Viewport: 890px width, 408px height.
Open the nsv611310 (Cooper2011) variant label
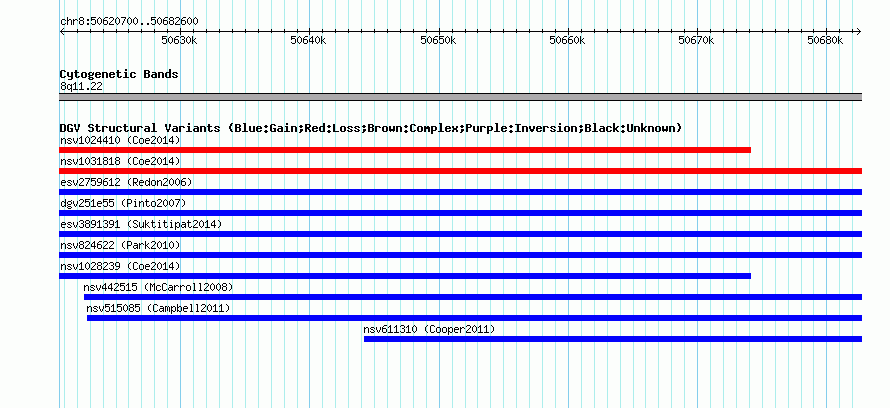click(429, 329)
